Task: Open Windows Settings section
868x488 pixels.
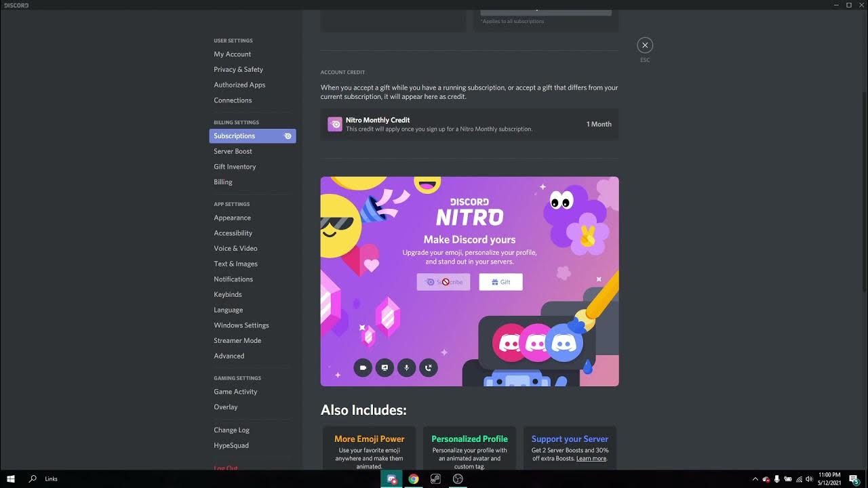Action: [241, 325]
